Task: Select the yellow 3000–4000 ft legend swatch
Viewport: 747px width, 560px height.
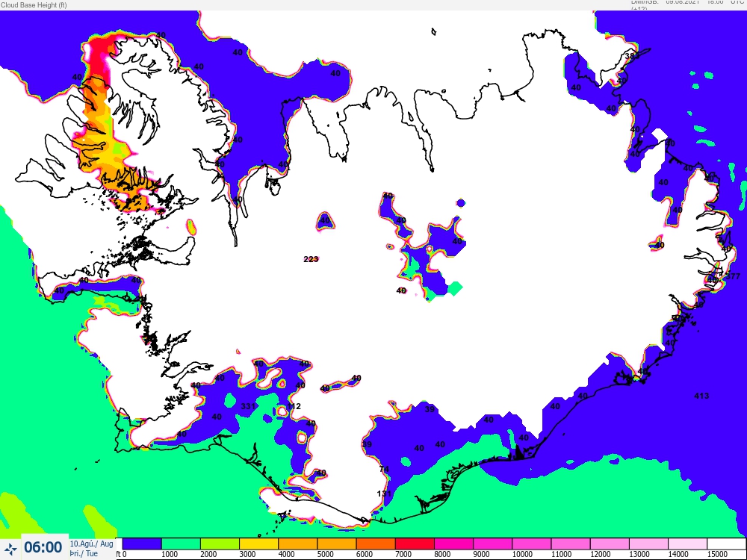Action: [x=258, y=544]
